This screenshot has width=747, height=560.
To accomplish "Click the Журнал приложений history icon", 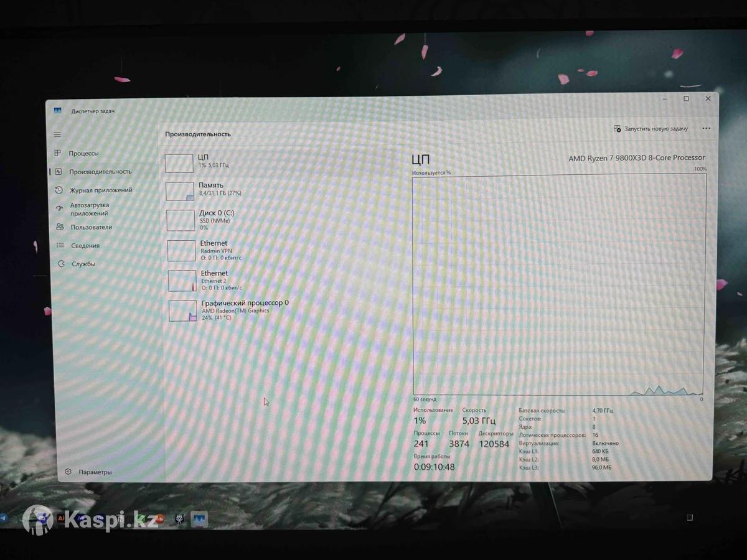I will 59,190.
